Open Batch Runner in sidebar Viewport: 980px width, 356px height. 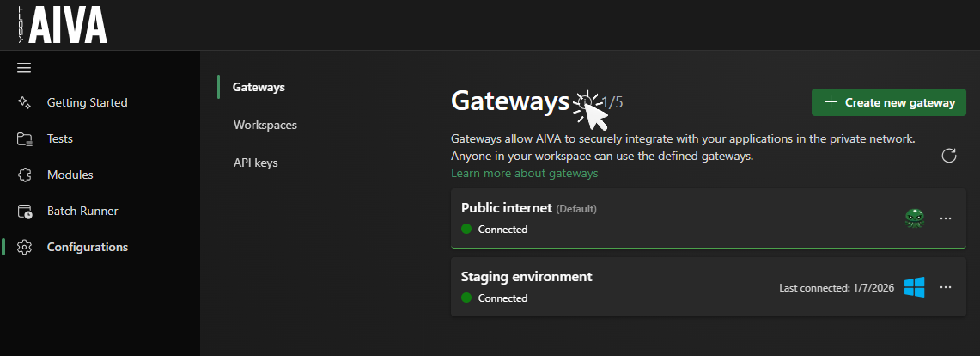click(82, 211)
